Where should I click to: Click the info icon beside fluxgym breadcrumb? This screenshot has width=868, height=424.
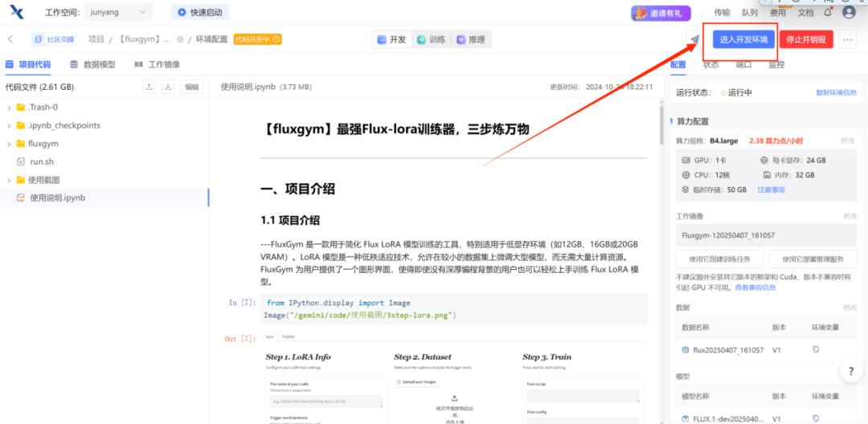pos(180,39)
